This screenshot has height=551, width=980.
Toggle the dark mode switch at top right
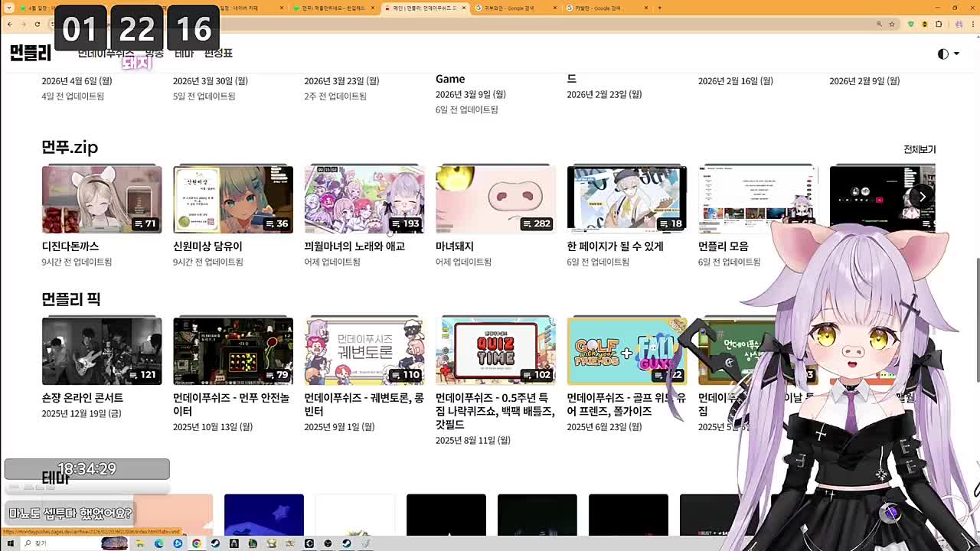click(942, 54)
